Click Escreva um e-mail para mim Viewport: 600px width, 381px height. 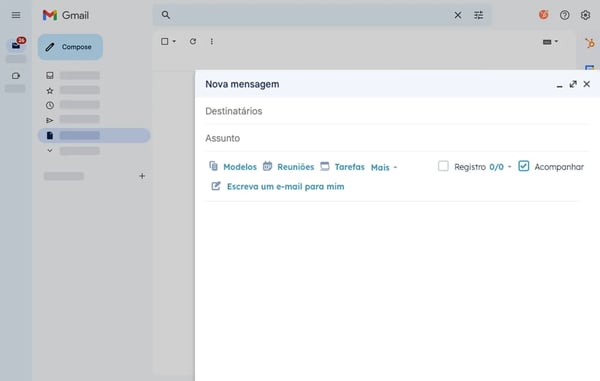(x=278, y=186)
